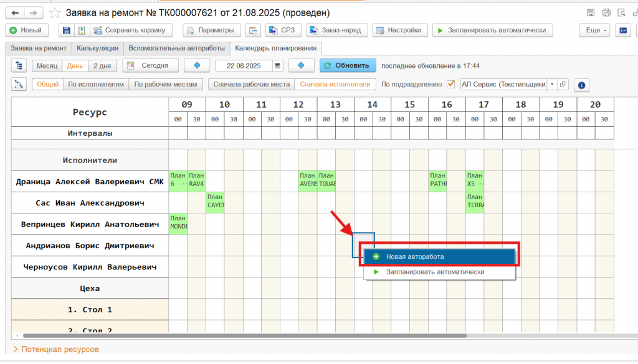The height and width of the screenshot is (364, 638).
Task: Add document to favorites with star icon
Action: click(55, 13)
